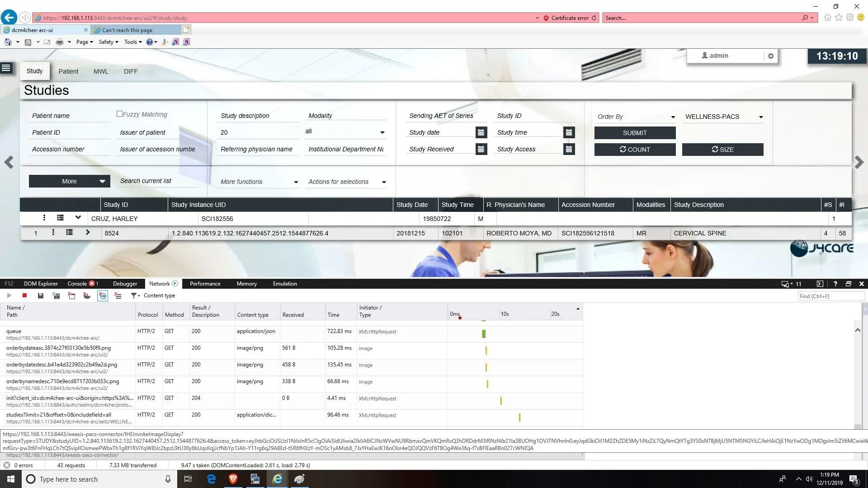This screenshot has width=868, height=488.
Task: Switch to Can't reach this page tab
Action: point(136,30)
